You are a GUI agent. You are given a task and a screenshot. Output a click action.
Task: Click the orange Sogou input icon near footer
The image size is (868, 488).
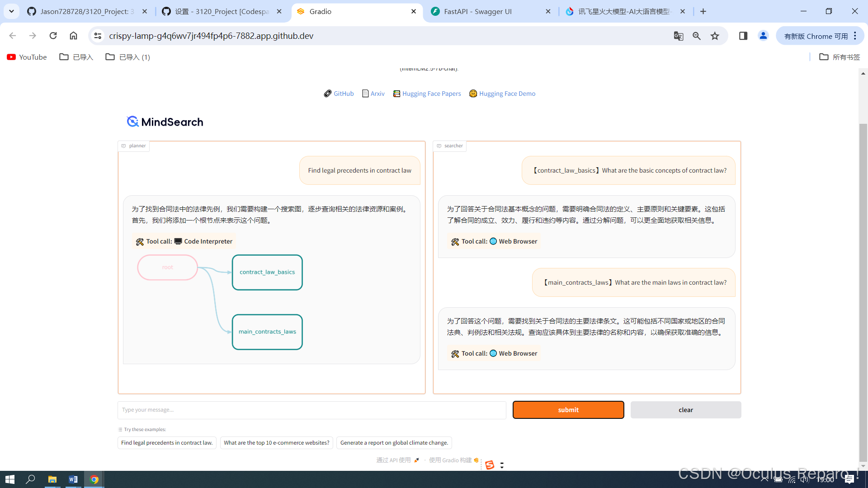click(490, 465)
